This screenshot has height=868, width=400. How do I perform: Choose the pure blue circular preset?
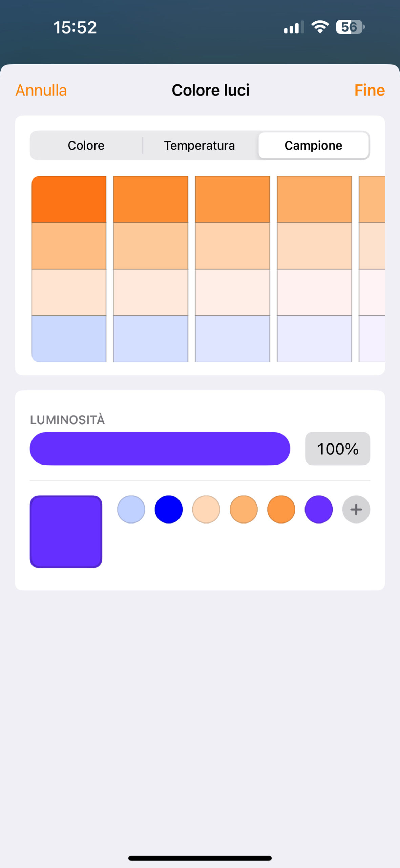169,509
